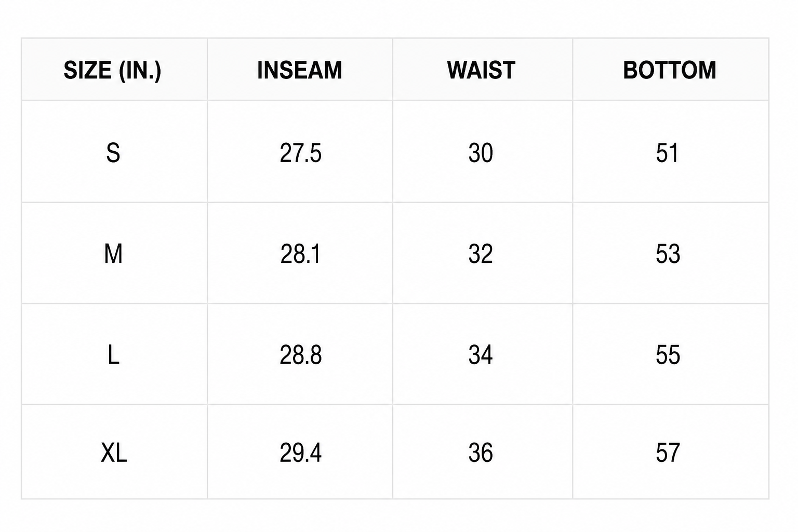This screenshot has width=798, height=532.
Task: Click the INSEAM column header
Action: 300,70
